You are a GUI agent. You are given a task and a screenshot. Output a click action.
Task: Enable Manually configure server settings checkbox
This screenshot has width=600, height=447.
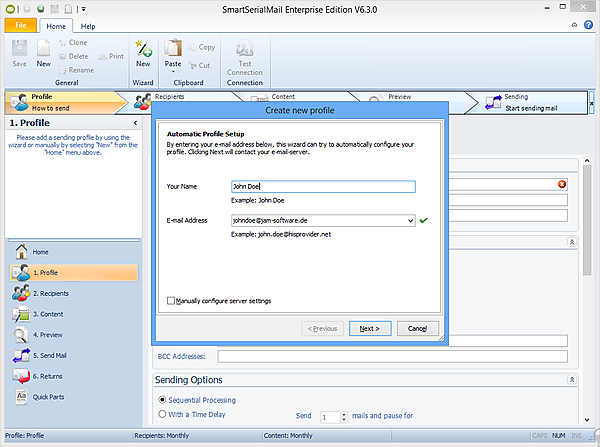click(171, 301)
